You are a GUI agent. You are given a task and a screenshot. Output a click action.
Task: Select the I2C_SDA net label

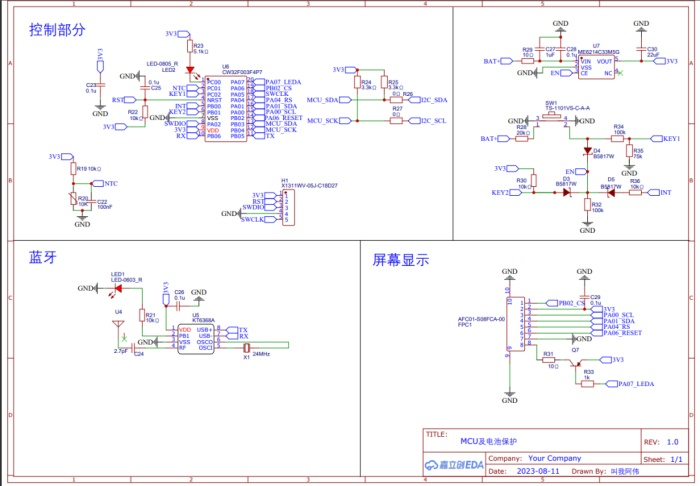coord(433,100)
